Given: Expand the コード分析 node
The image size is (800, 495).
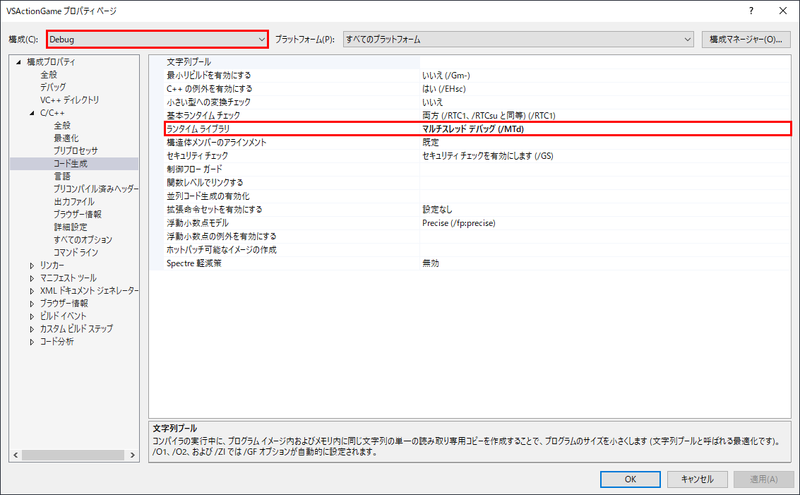Looking at the screenshot, I should pyautogui.click(x=32, y=342).
